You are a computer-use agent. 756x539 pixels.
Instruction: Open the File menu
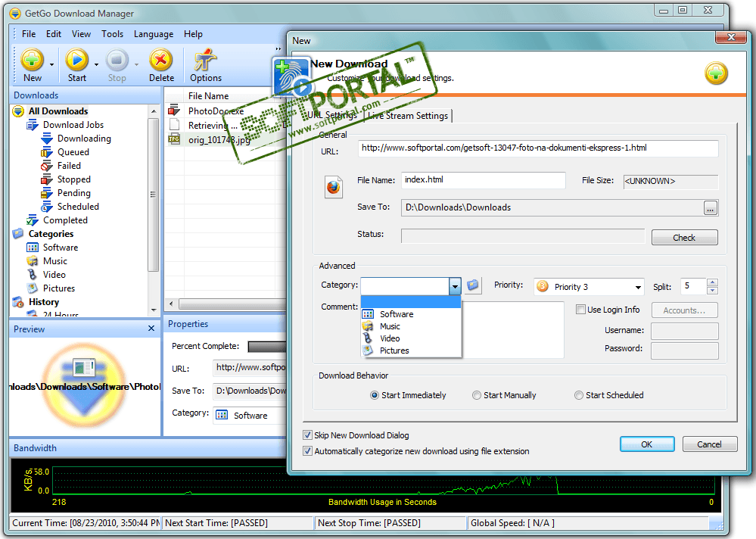29,34
